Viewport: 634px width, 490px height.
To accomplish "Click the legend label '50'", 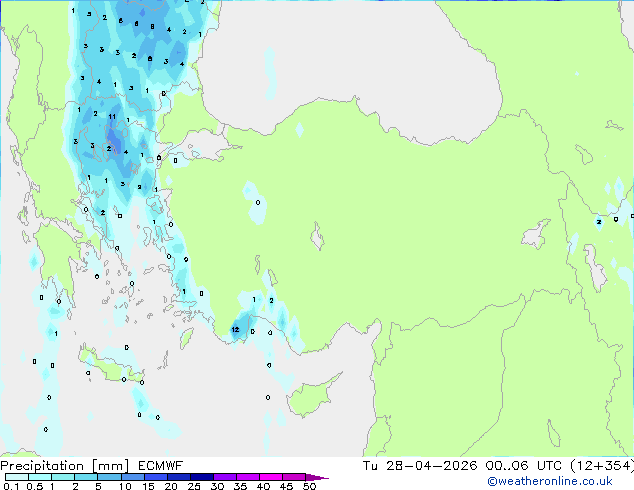I will pyautogui.click(x=309, y=486).
